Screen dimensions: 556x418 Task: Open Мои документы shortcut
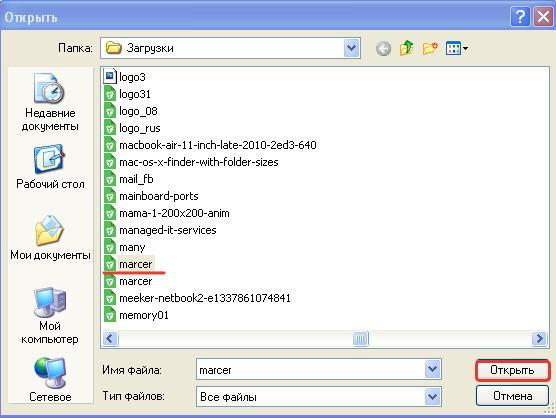(x=50, y=238)
